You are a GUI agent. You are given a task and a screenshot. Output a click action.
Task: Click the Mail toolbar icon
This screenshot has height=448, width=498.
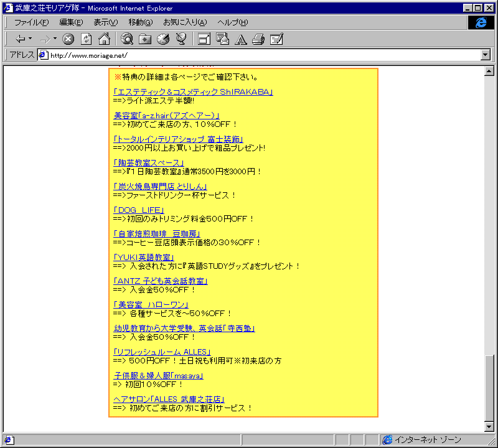222,39
